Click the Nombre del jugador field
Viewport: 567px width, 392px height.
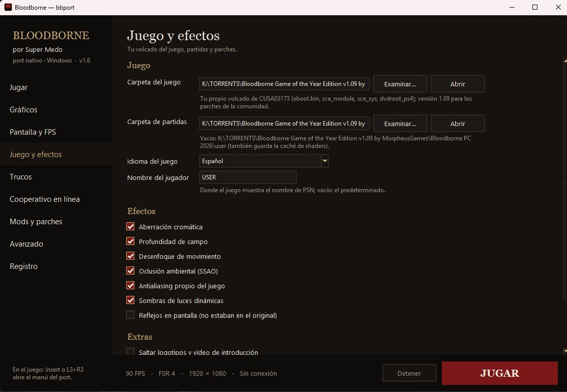(x=248, y=177)
